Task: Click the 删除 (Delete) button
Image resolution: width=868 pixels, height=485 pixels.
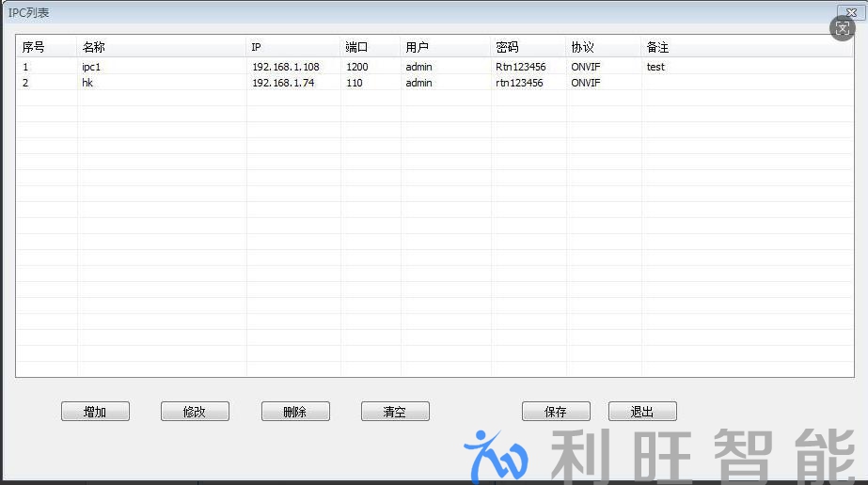Action: (x=295, y=412)
